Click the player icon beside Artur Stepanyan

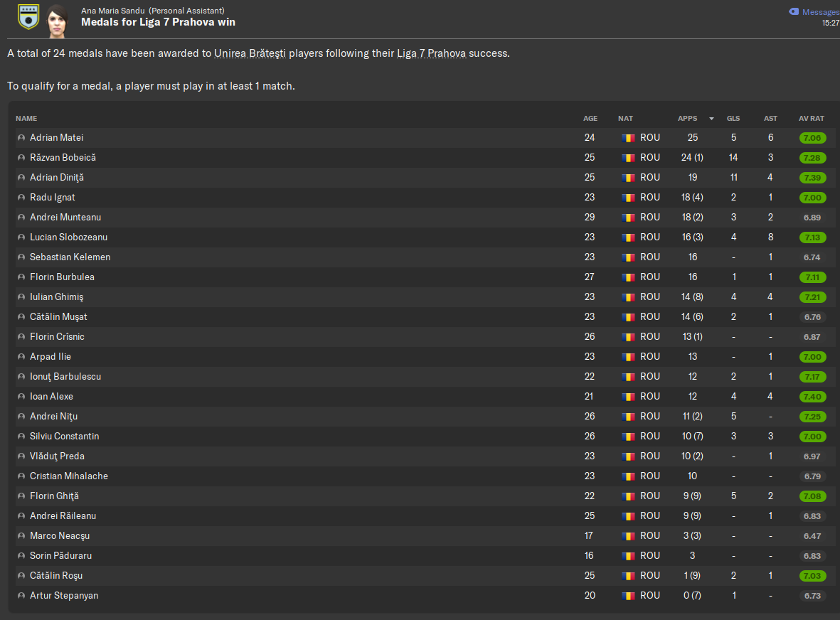click(21, 595)
